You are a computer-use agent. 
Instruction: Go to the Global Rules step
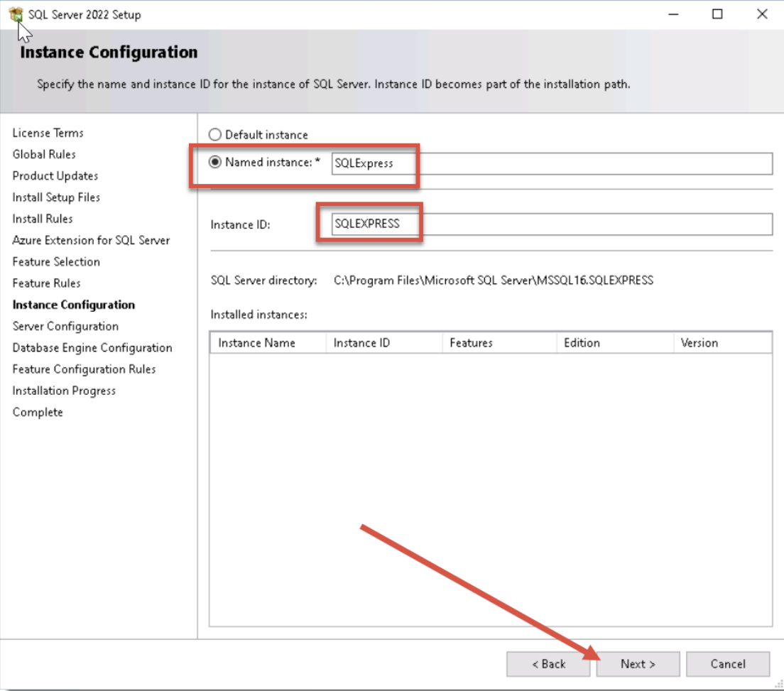click(44, 155)
